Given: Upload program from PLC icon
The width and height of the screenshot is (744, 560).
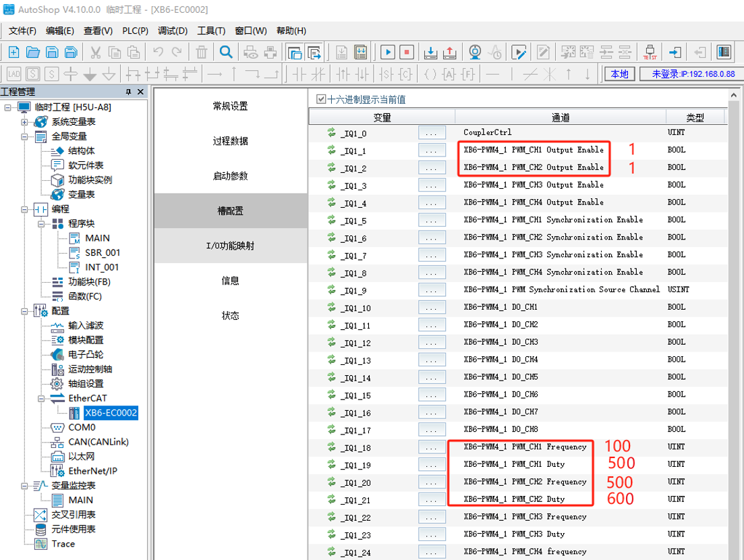Looking at the screenshot, I should (x=449, y=52).
